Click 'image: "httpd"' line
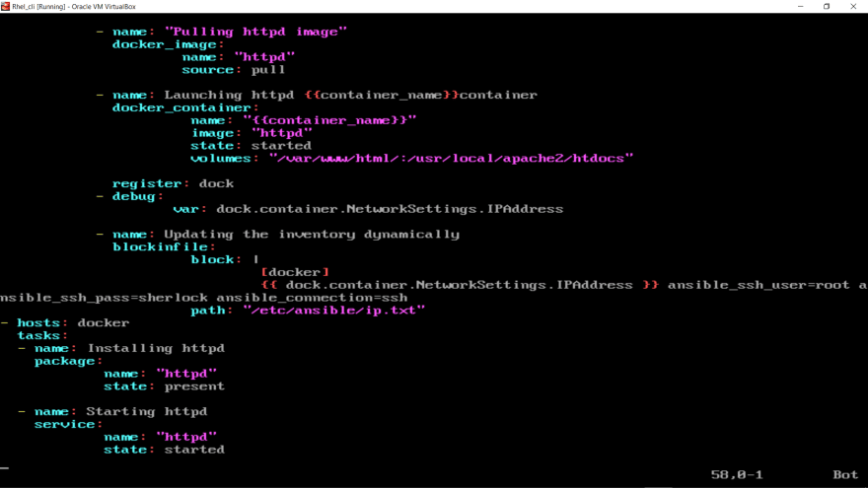 252,133
